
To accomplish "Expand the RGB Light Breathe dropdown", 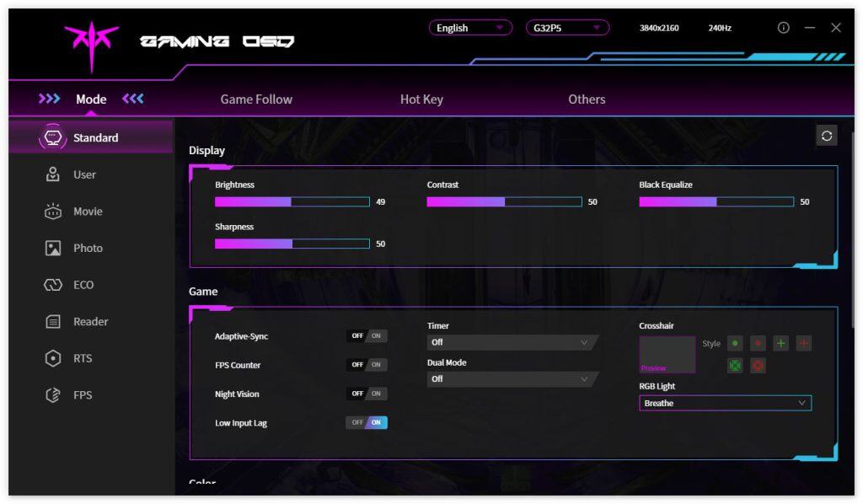I will (x=725, y=404).
